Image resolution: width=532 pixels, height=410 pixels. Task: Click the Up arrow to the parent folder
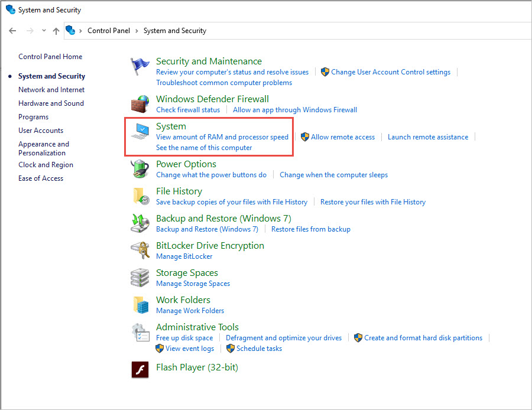tap(56, 31)
